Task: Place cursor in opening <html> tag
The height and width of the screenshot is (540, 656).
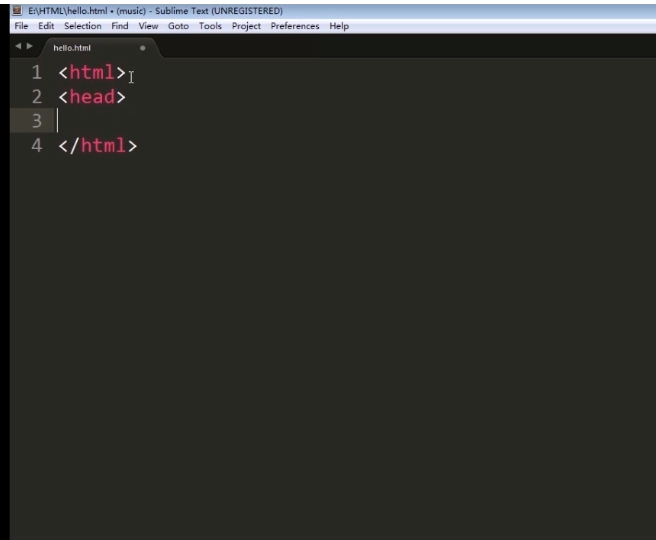Action: tap(92, 72)
